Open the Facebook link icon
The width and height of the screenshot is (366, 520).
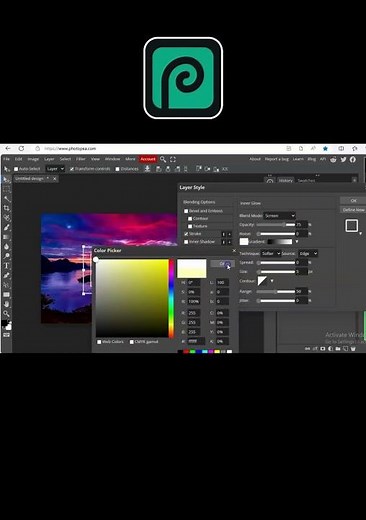[353, 159]
